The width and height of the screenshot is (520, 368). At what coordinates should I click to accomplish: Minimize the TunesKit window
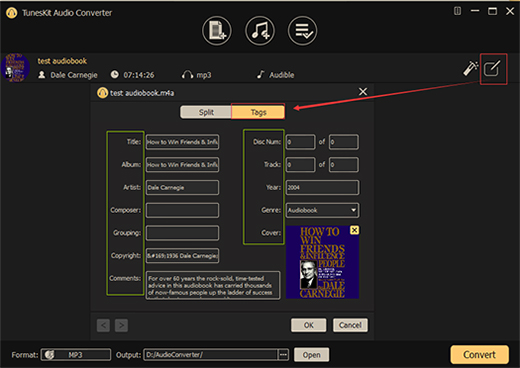click(x=475, y=11)
